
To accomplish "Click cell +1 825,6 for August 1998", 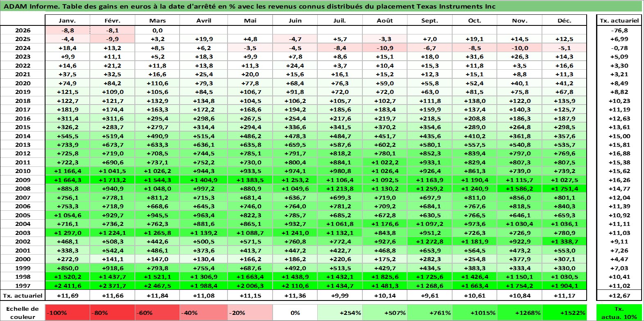I will click(x=385, y=277).
